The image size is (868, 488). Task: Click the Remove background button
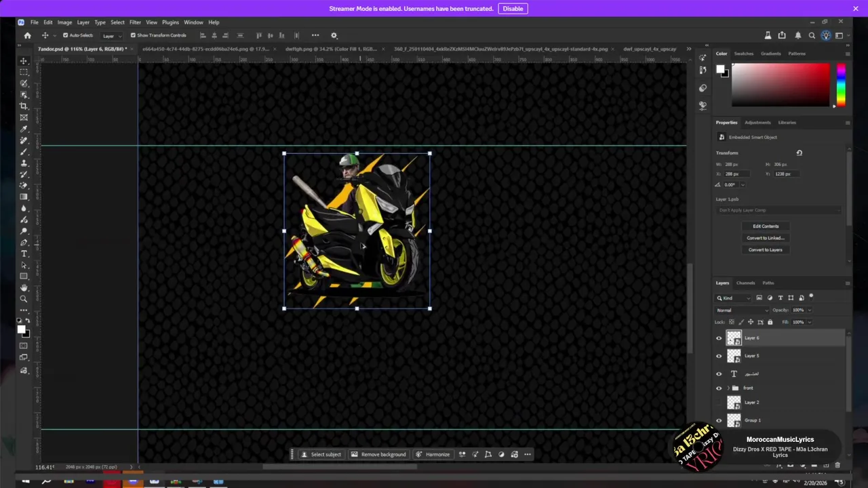(x=378, y=455)
